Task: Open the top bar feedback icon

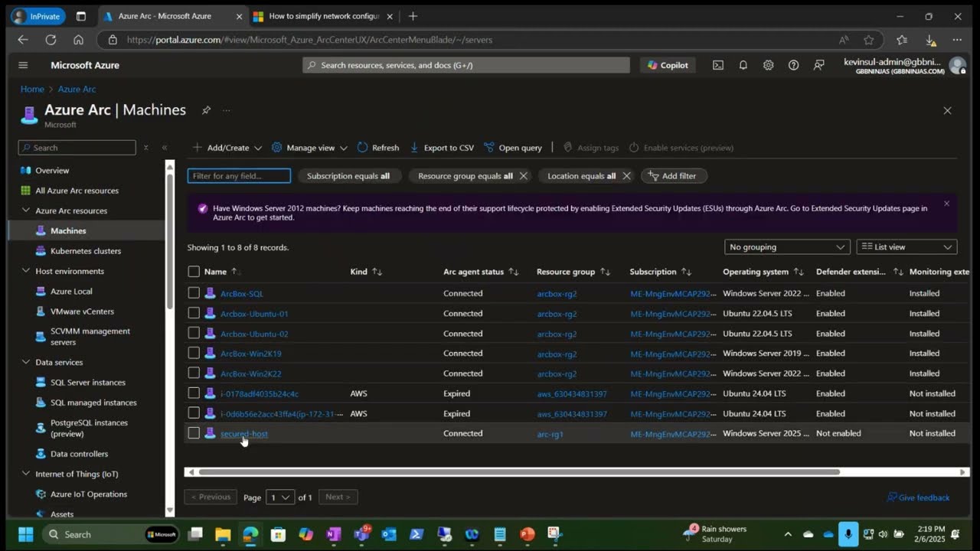Action: (x=818, y=65)
